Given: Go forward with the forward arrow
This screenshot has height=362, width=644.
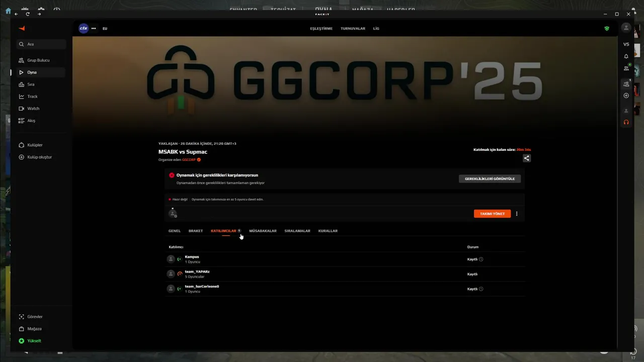Looking at the screenshot, I should pyautogui.click(x=39, y=14).
